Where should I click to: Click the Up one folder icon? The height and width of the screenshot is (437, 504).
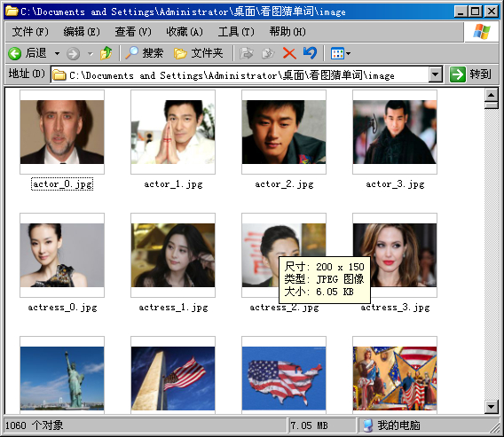pyautogui.click(x=106, y=53)
